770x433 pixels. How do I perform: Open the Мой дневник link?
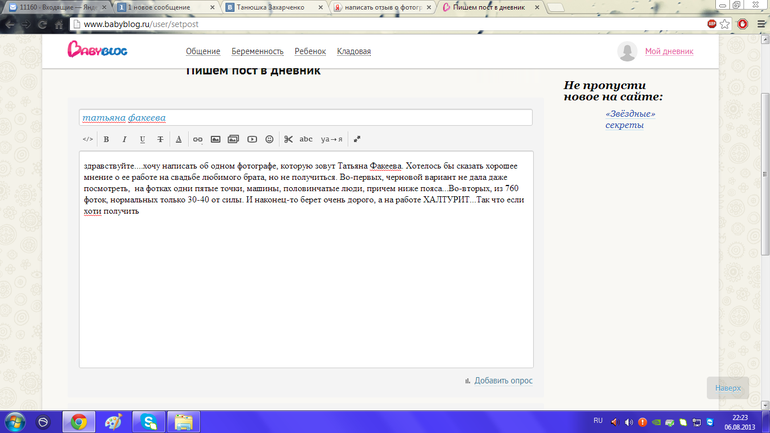point(668,51)
